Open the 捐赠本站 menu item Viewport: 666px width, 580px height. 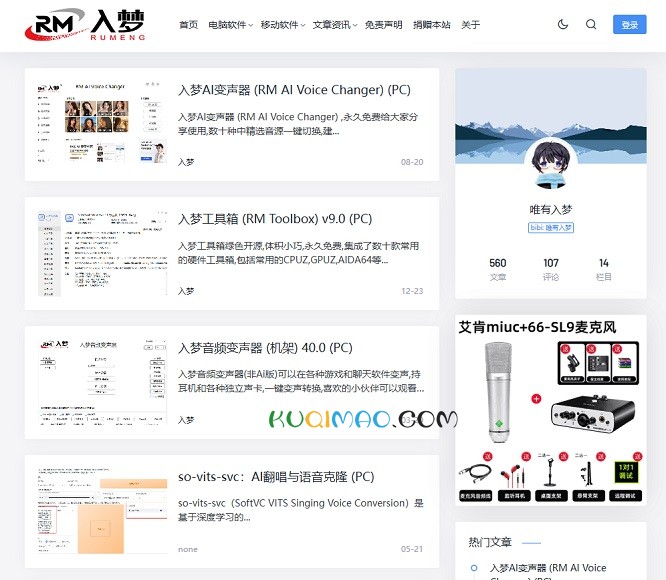[432, 25]
